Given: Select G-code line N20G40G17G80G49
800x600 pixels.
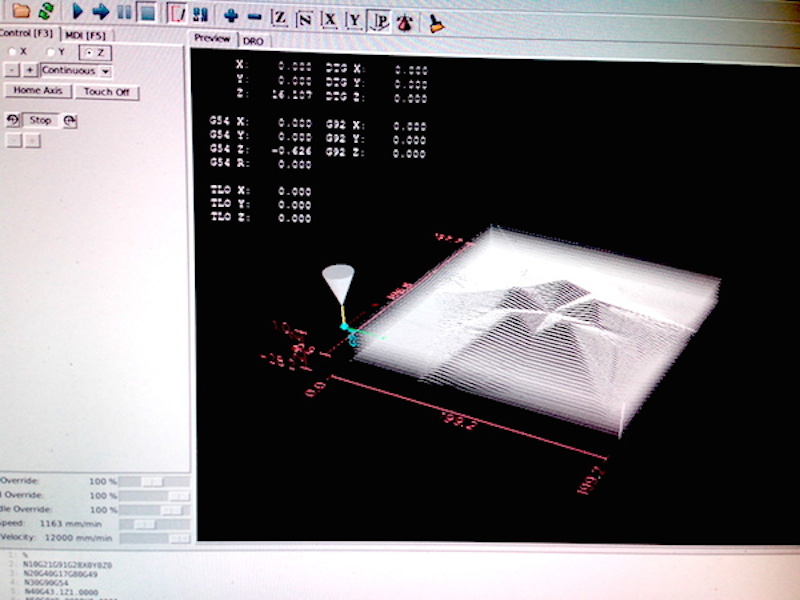Looking at the screenshot, I should tap(60, 574).
